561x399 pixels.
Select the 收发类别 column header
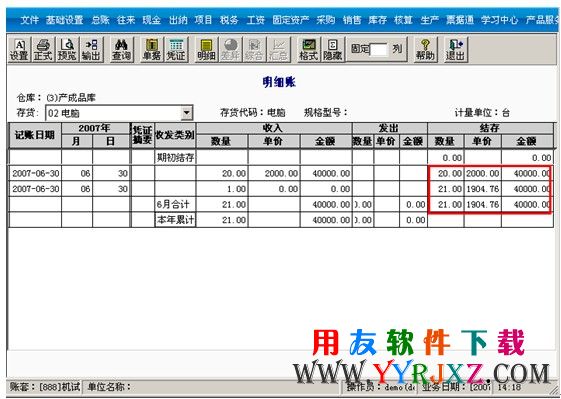[175, 135]
